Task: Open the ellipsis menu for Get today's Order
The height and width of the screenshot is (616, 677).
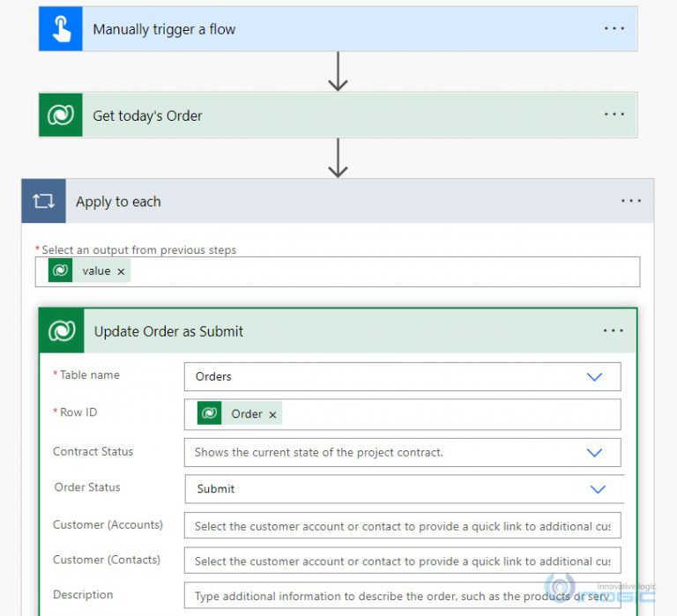Action: click(614, 115)
